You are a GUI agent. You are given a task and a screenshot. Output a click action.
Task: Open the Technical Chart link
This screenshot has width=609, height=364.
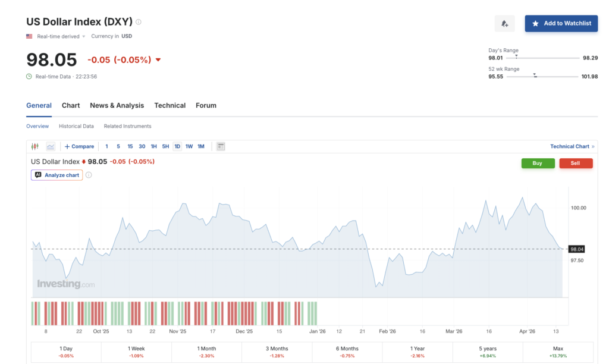(x=570, y=146)
